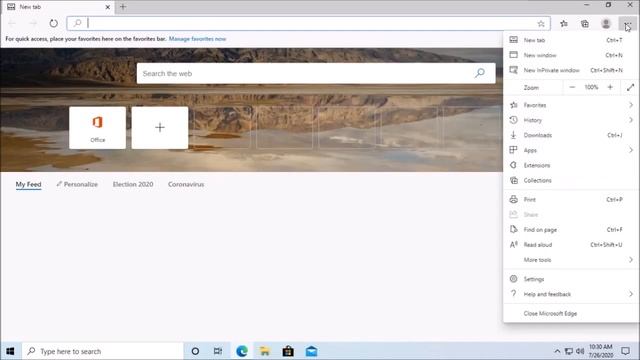Open the Collections toolbar icon
Image resolution: width=640 pixels, height=360 pixels.
click(585, 24)
